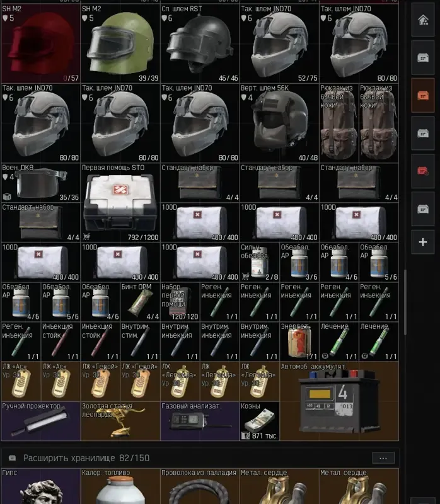
Task: Select the Газовый анализат. device
Action: (200, 421)
